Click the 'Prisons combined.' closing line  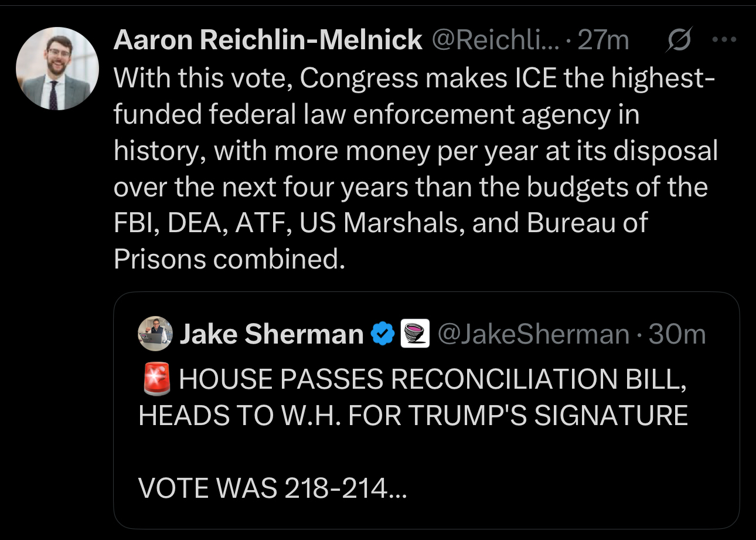[x=230, y=259]
